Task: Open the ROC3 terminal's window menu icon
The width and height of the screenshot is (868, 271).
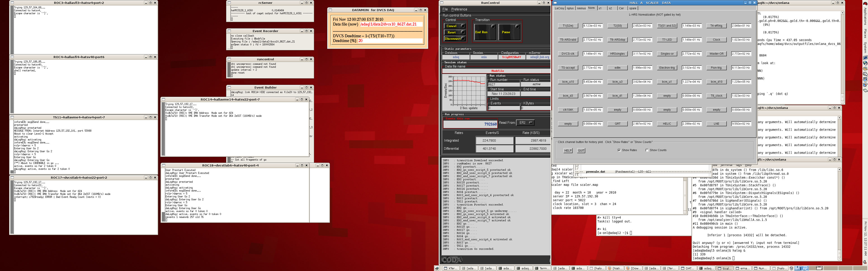Action: (x=12, y=3)
